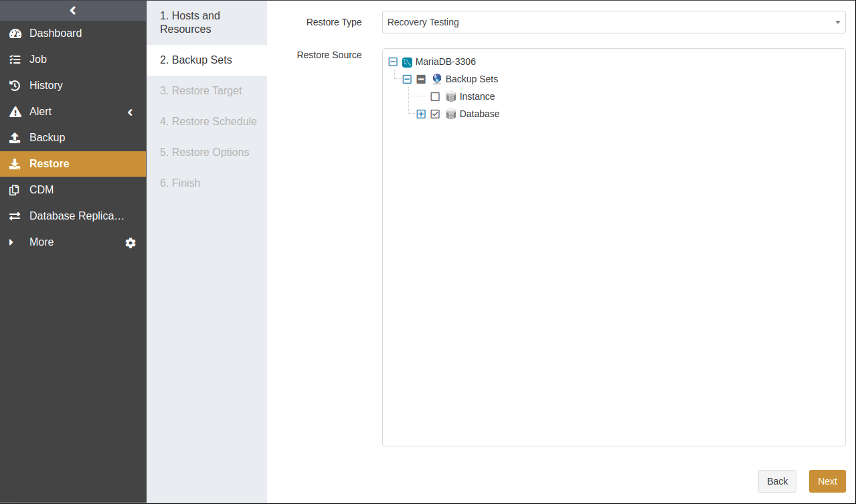
Task: Click the More menu label
Action: click(x=41, y=242)
